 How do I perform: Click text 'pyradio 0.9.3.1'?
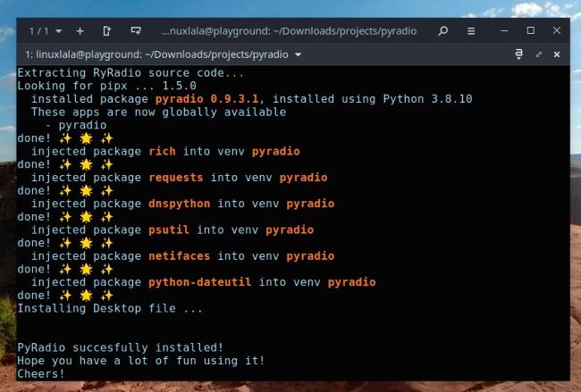206,99
